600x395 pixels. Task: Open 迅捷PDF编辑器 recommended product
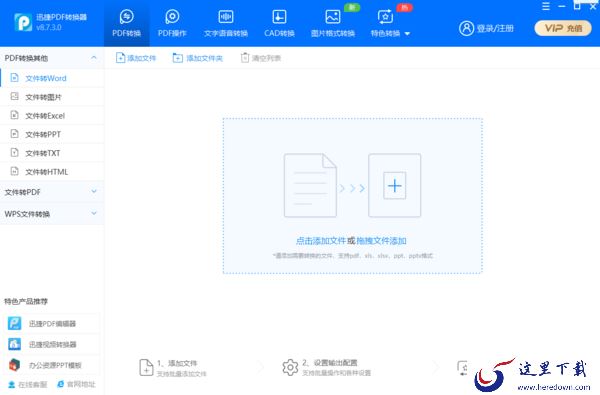[x=52, y=323]
